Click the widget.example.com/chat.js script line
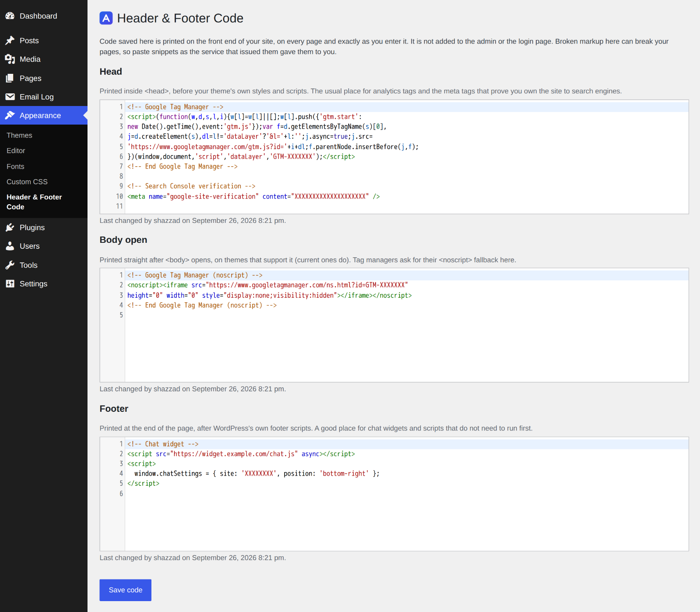The image size is (700, 612). click(241, 454)
